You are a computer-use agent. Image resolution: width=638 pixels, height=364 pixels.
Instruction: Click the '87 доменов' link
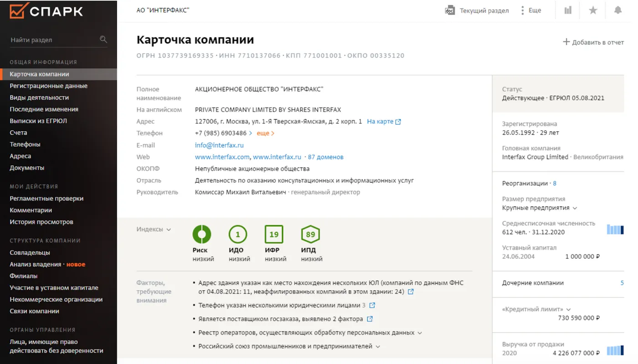(325, 157)
